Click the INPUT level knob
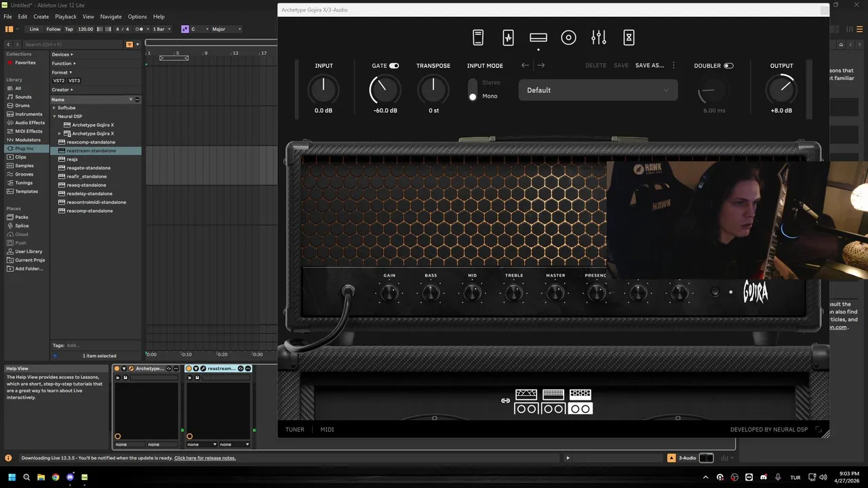Screen dimensions: 868x488 point(323,89)
